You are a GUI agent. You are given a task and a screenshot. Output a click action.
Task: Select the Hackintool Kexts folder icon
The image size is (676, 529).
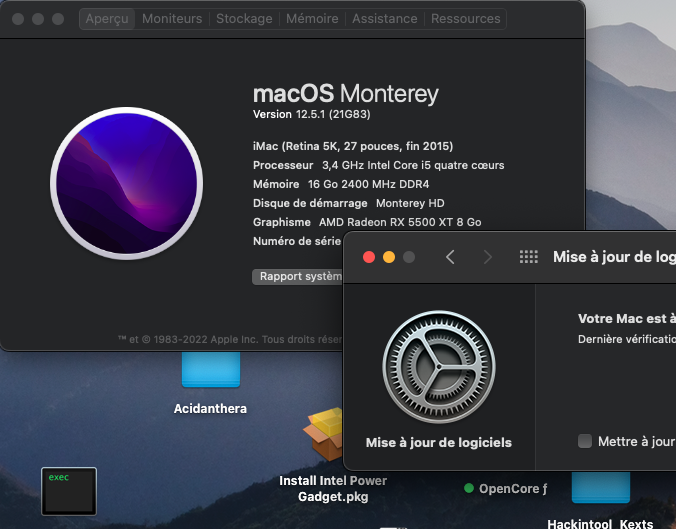tap(601, 487)
